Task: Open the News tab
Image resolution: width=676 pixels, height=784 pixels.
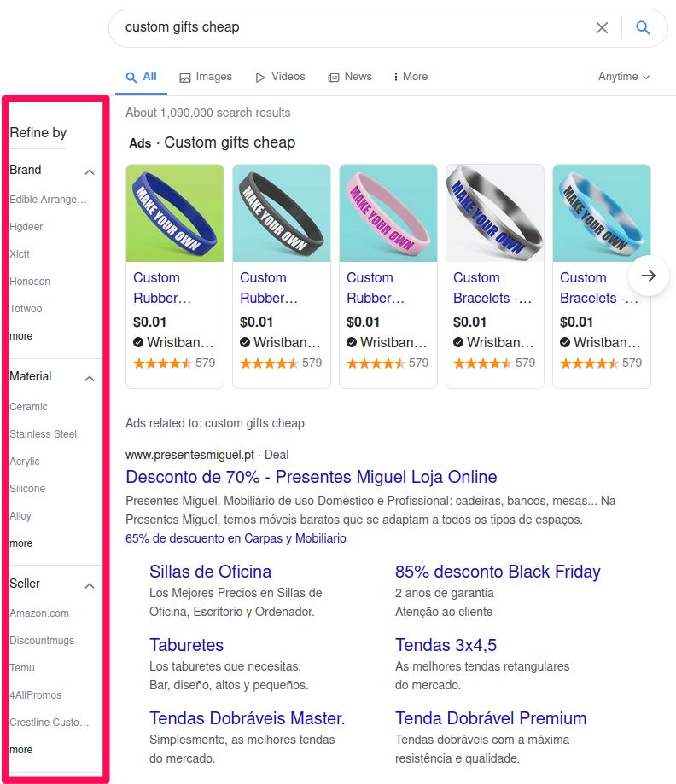Action: tap(350, 77)
